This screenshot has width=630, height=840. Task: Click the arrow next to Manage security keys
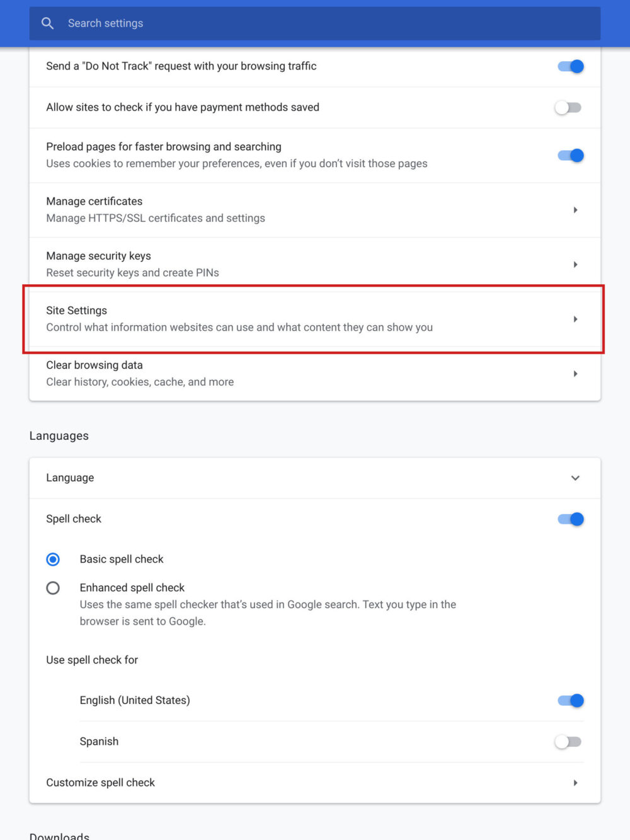click(x=575, y=264)
